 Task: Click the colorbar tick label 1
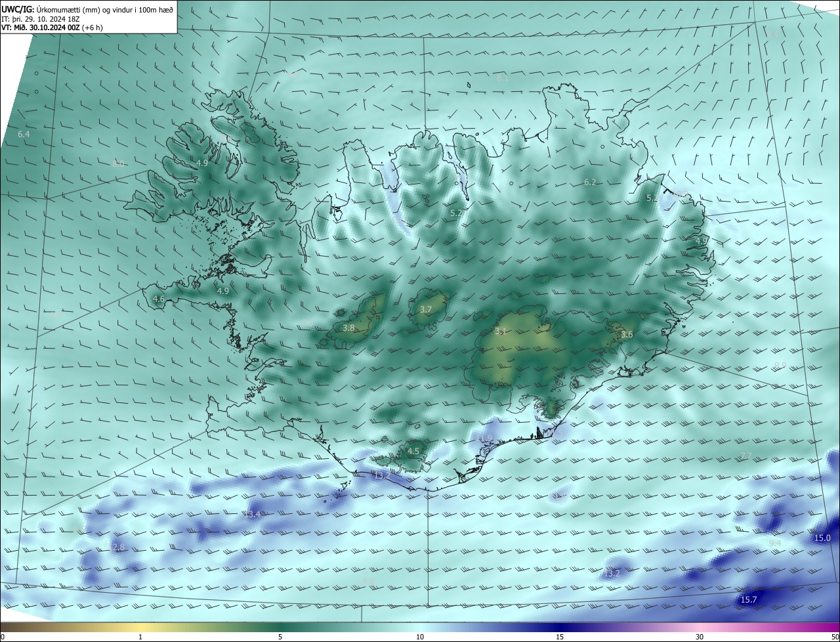click(140, 637)
